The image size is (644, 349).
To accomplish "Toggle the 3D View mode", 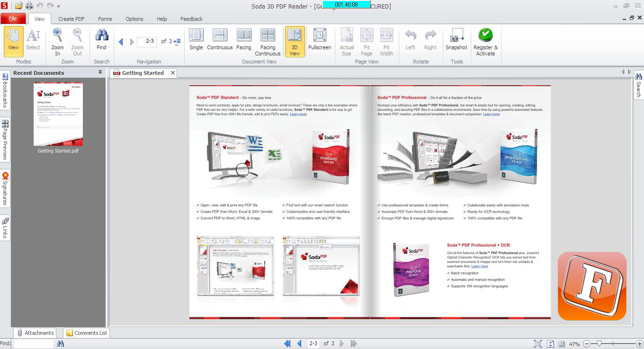I will [x=295, y=41].
